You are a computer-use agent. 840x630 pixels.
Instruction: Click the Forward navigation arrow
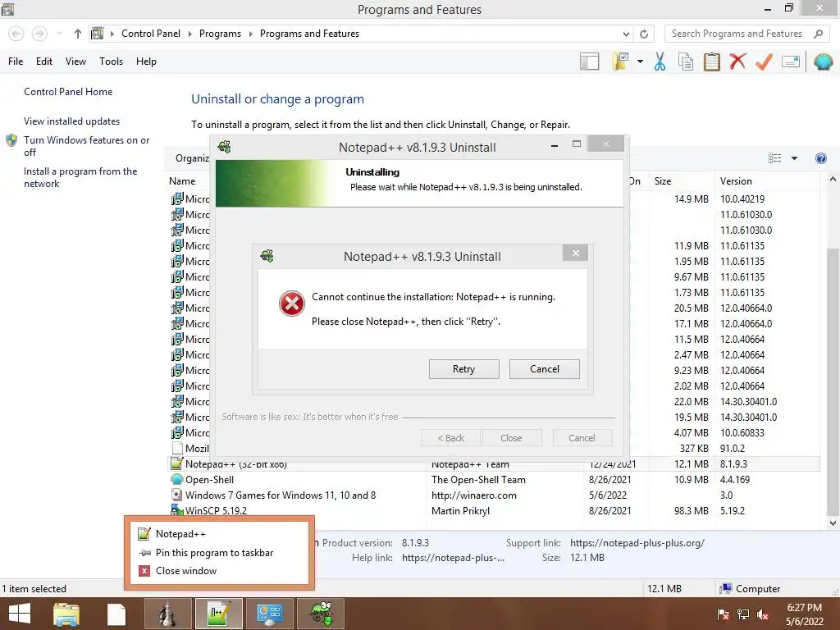pyautogui.click(x=39, y=34)
